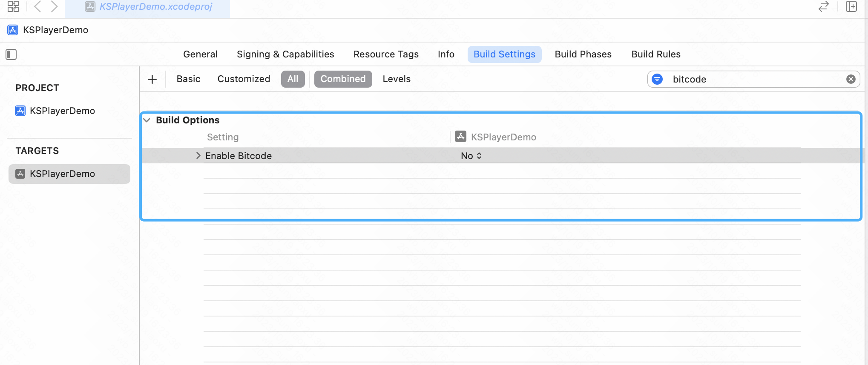Click the KSPlayerDemo breadcrumb project icon
The height and width of the screenshot is (365, 868).
(13, 30)
